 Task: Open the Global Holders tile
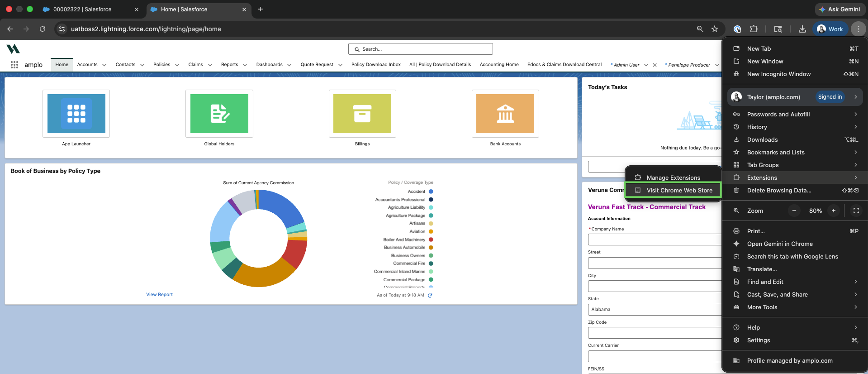(x=219, y=114)
